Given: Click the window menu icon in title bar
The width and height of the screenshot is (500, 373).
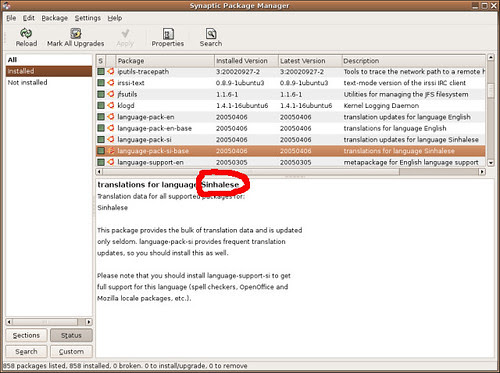Looking at the screenshot, I should (x=6, y=5).
